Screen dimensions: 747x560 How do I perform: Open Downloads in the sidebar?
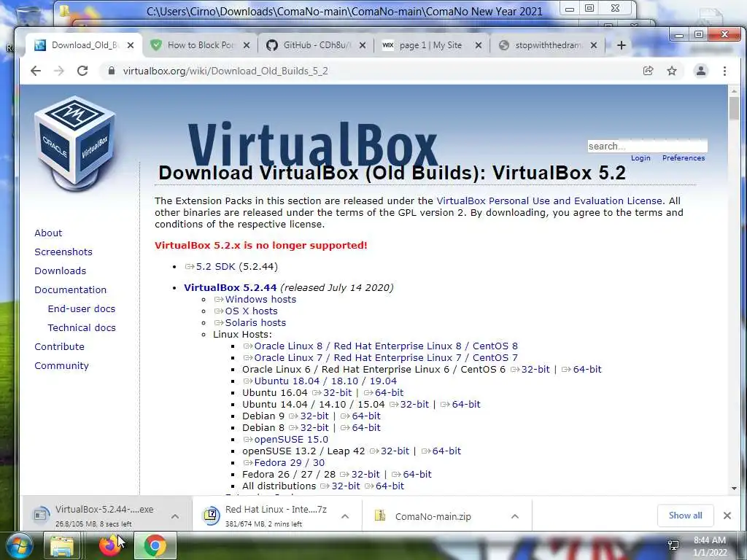tap(60, 271)
